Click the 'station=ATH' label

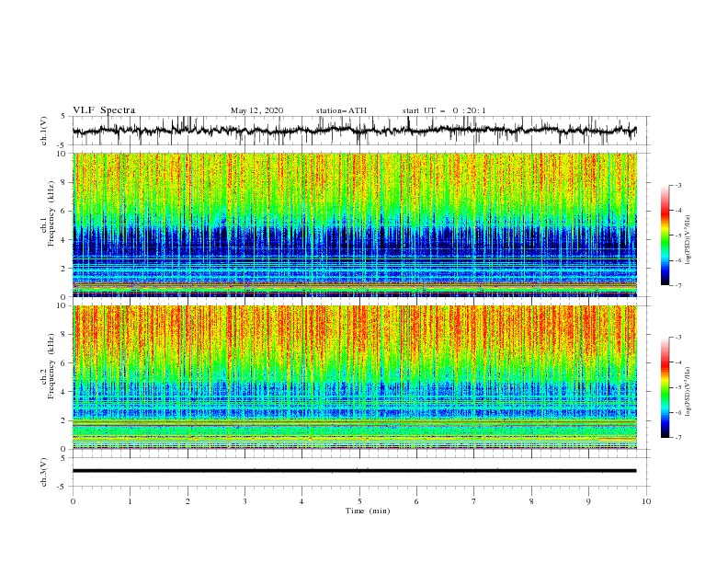click(x=341, y=110)
